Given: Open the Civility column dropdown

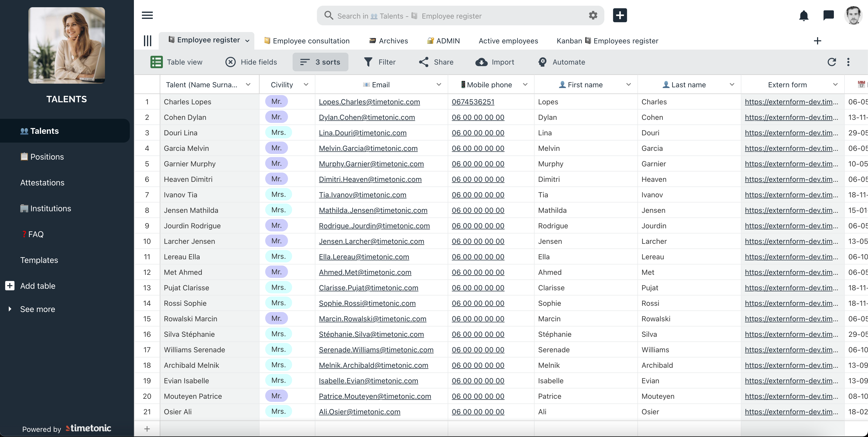Looking at the screenshot, I should [x=306, y=84].
